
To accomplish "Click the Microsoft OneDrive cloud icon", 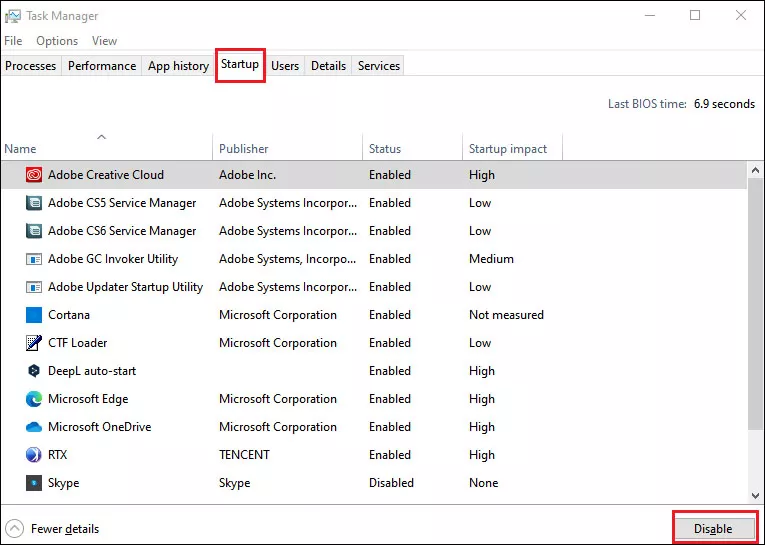I will [34, 427].
